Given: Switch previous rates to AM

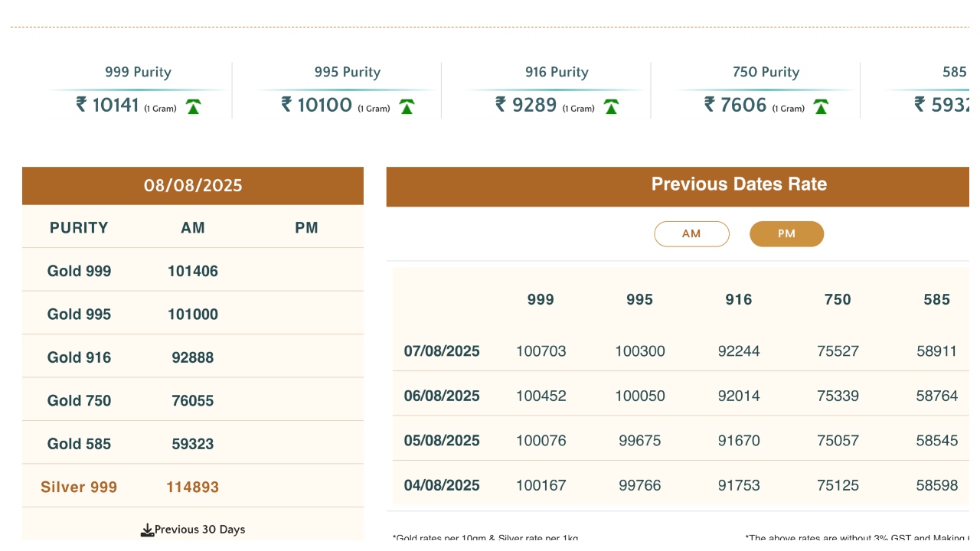Looking at the screenshot, I should point(691,234).
